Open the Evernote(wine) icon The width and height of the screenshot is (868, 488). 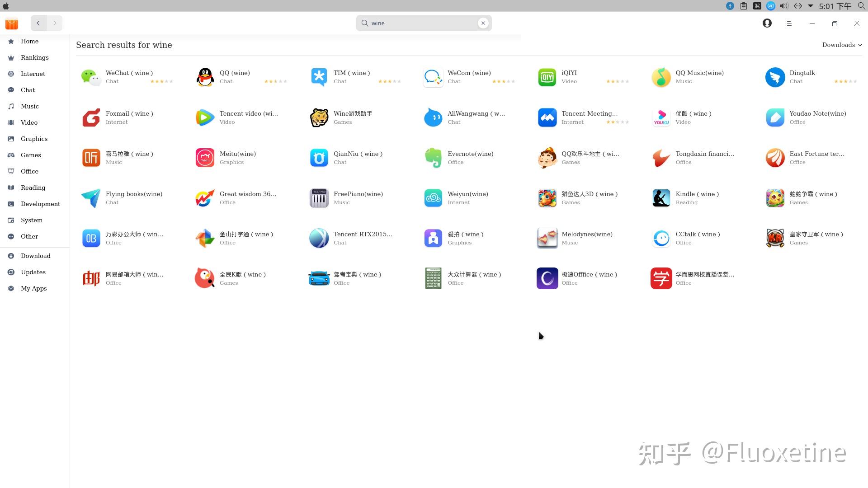point(433,157)
